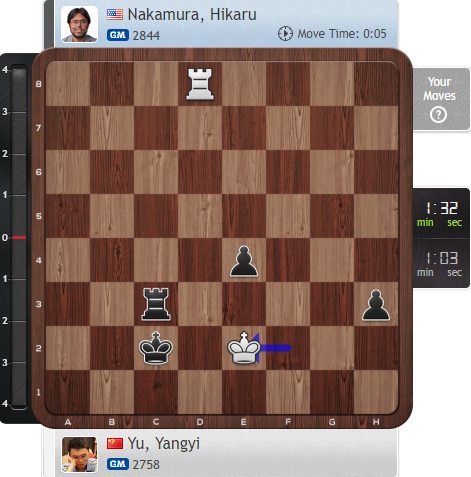Select the white king on e2

[244, 347]
